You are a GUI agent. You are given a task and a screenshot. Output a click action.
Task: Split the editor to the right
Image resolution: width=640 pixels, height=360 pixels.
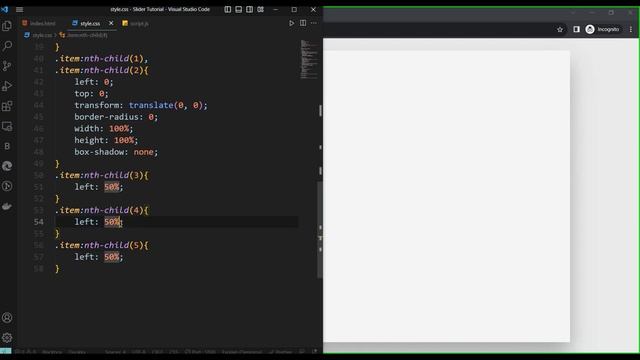point(303,23)
